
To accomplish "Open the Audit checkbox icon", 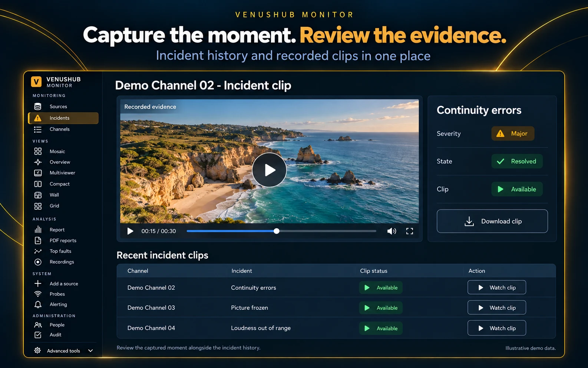I will pos(38,335).
